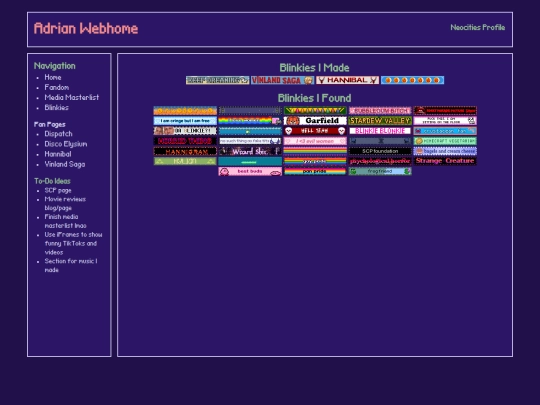540x405 pixels.
Task: Click the Nyan Cat rainbow blinkie
Action: [250, 121]
